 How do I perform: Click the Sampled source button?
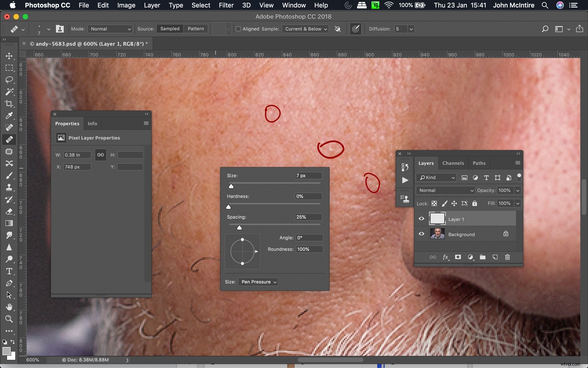[169, 29]
